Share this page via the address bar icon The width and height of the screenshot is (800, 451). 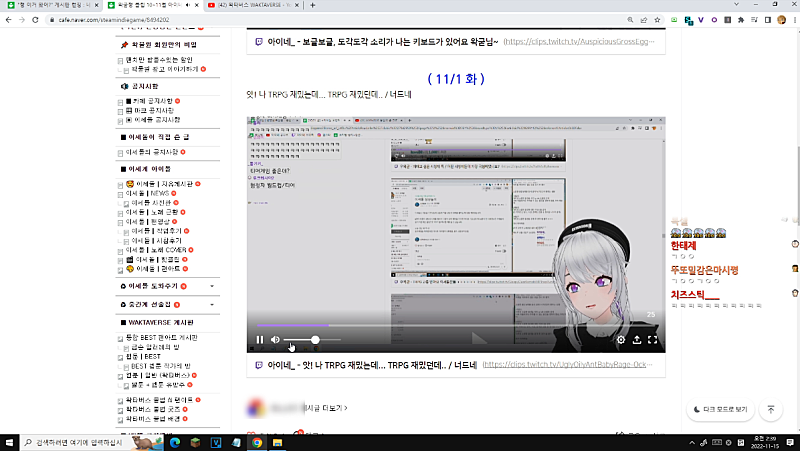click(x=643, y=20)
